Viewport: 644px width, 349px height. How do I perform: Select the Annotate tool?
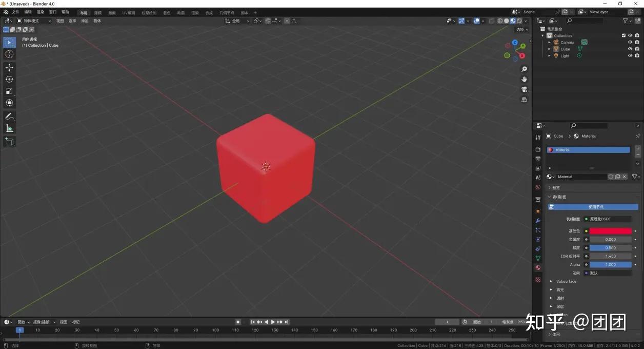(x=9, y=116)
